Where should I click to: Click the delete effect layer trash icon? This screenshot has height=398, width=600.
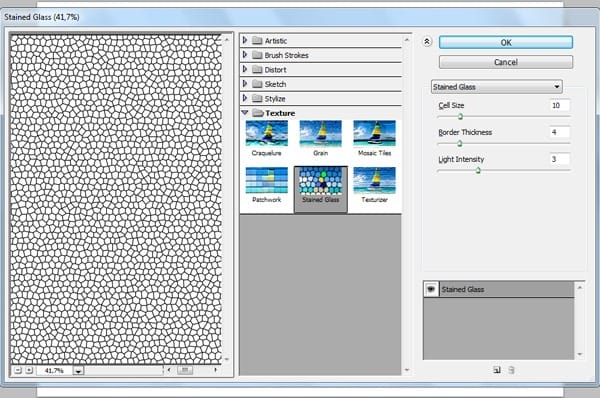[x=511, y=370]
